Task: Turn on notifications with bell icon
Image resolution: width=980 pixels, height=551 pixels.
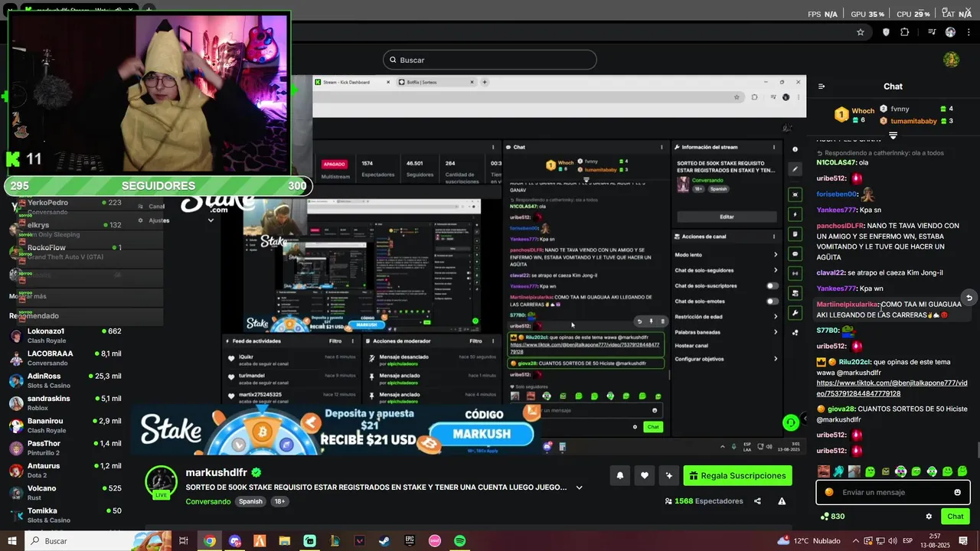Action: [x=620, y=475]
